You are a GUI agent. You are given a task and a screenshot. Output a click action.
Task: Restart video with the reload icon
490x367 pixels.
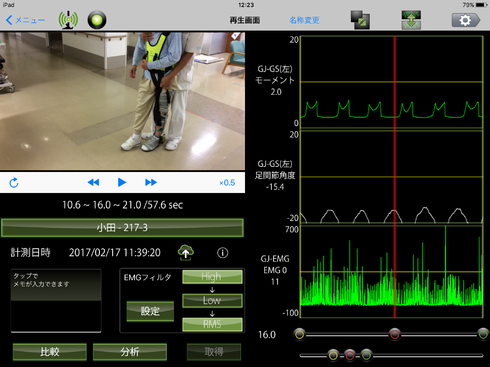coord(14,183)
